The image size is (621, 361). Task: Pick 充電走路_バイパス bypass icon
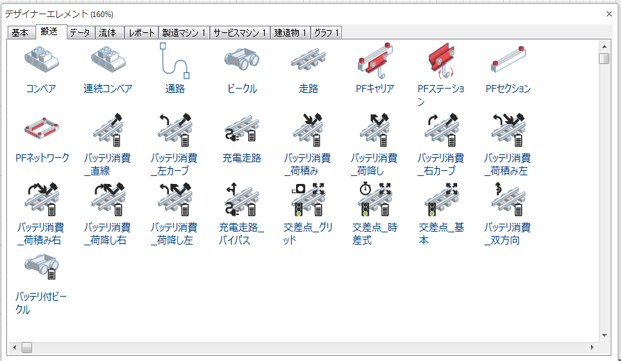pyautogui.click(x=242, y=199)
